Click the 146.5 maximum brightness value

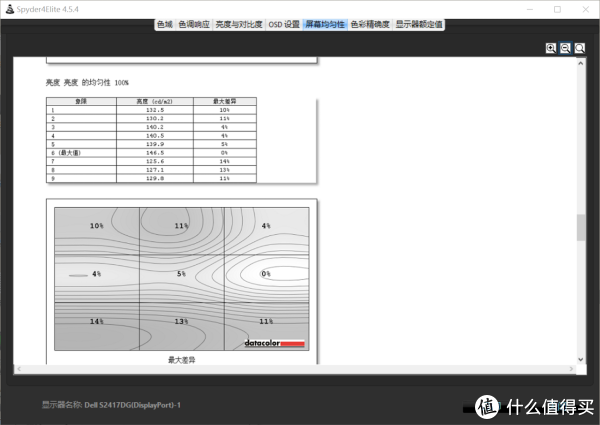point(155,153)
